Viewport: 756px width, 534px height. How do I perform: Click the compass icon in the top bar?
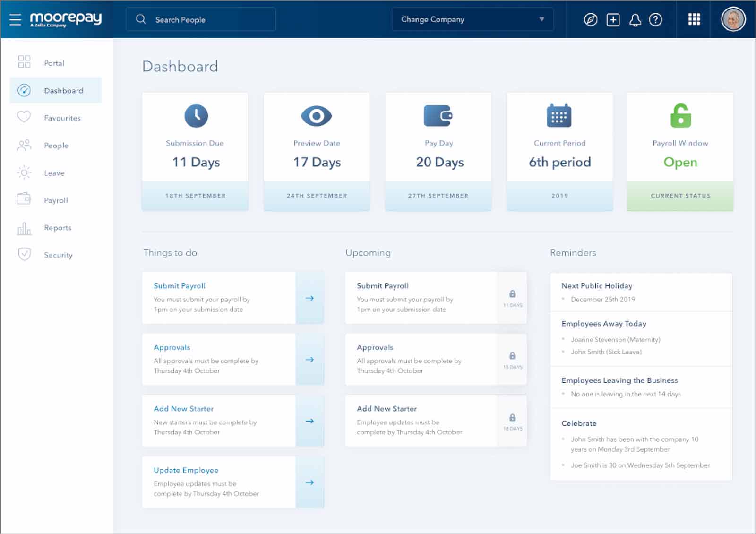point(591,19)
